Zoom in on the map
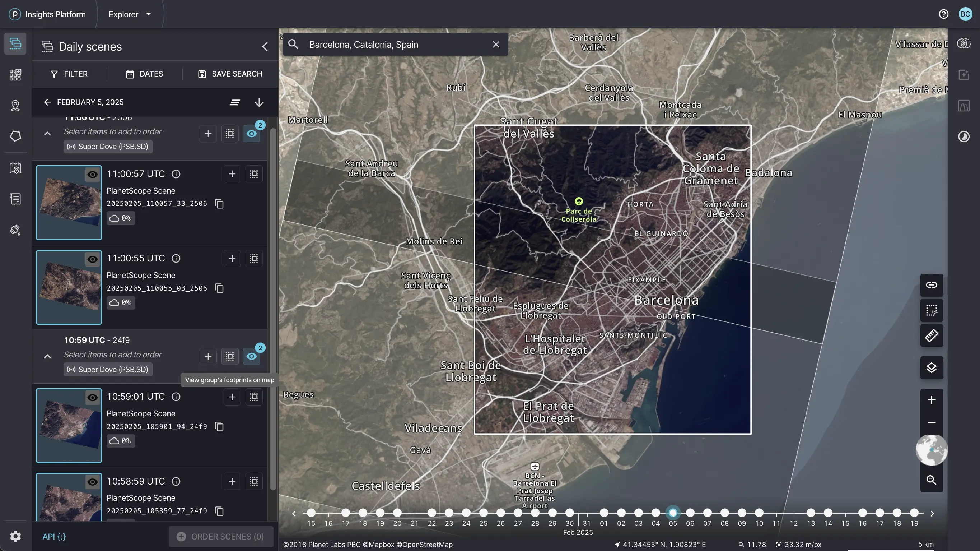Screen dimensions: 980x551 pyautogui.click(x=932, y=400)
